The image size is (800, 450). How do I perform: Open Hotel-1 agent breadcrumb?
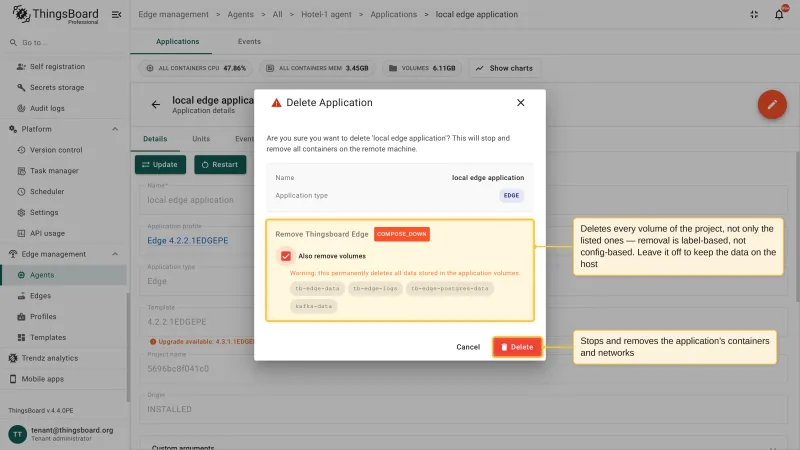(x=326, y=14)
